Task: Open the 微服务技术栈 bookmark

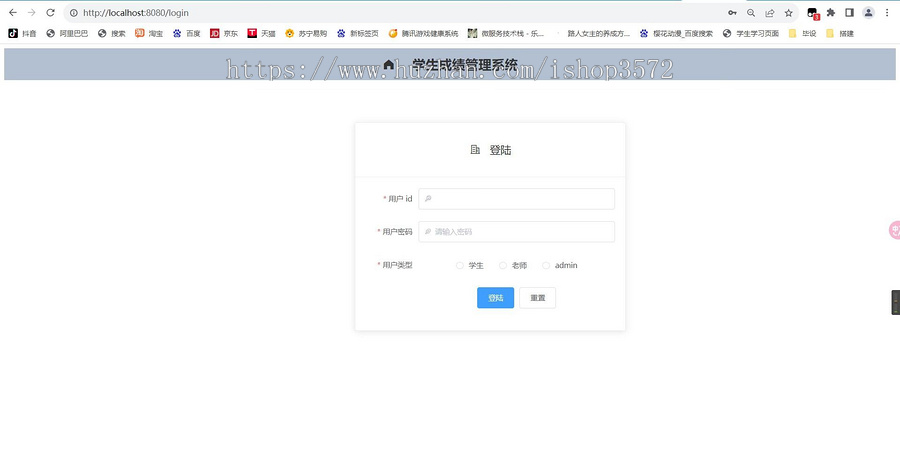Action: [506, 33]
